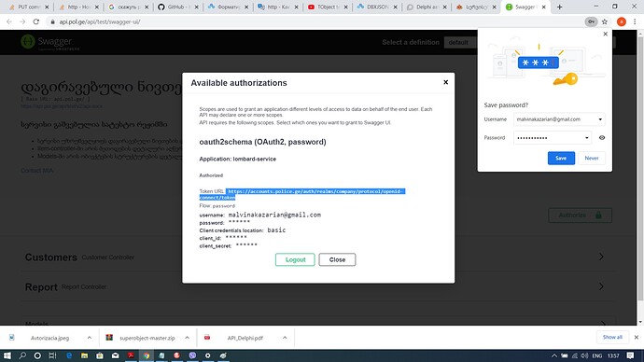Open the Username dropdown in Save password
The image size is (644, 362).
600,119
